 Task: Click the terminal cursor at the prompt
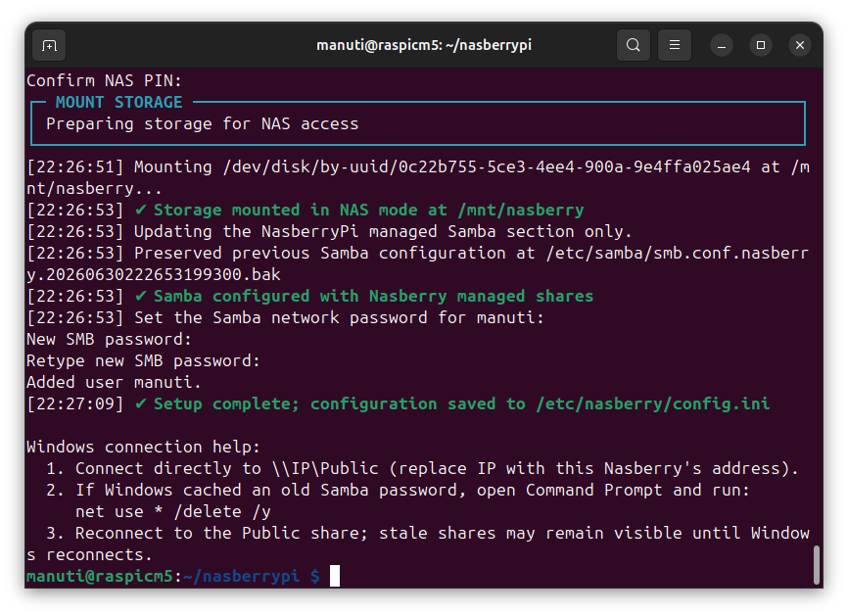335,576
